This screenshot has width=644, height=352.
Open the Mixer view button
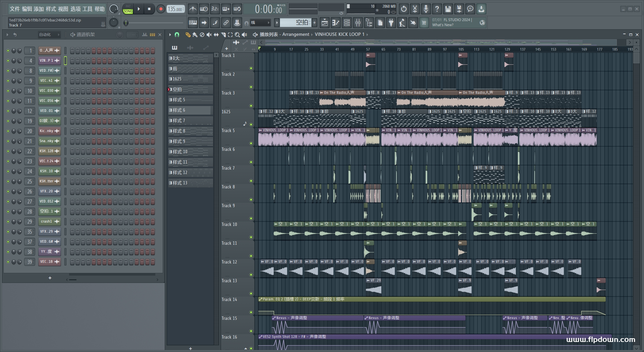[x=358, y=22]
